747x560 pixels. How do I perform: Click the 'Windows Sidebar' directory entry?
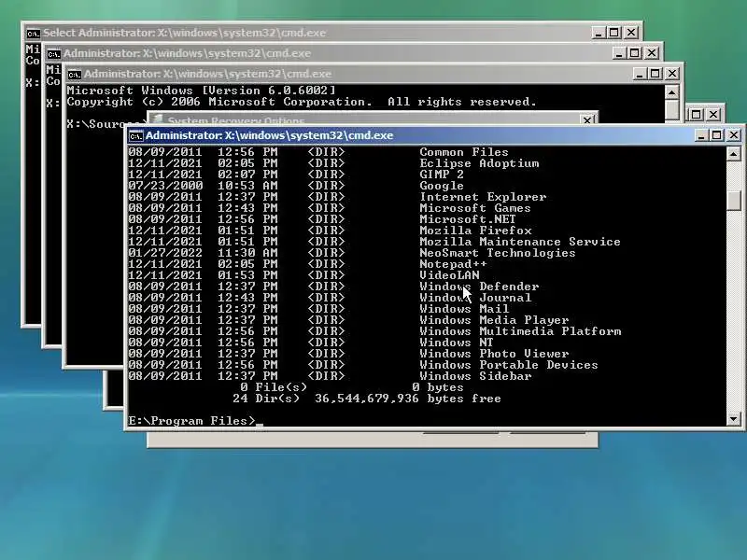(x=475, y=376)
